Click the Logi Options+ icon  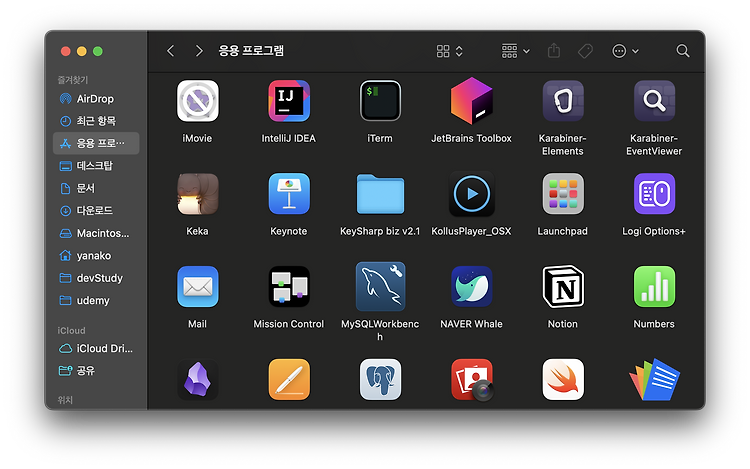(x=654, y=194)
